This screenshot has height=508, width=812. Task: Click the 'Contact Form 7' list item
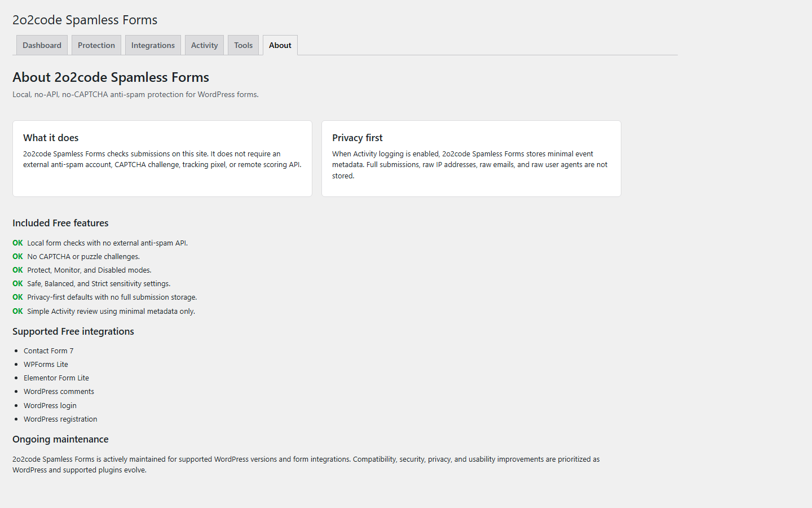[x=48, y=351]
